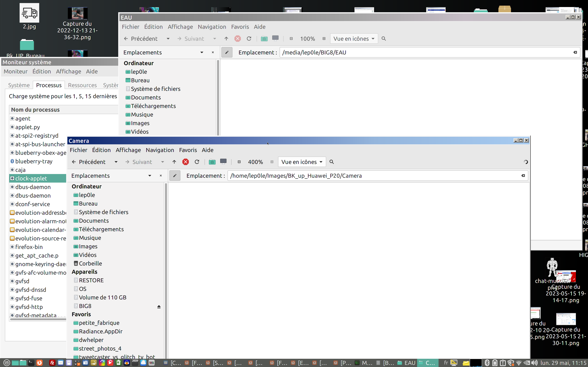
Task: Zoom out using minus icon in Camera toolbar
Action: pyautogui.click(x=239, y=162)
